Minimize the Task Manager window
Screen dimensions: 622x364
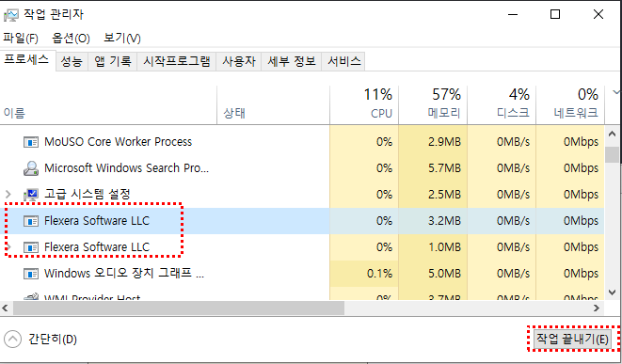point(513,15)
